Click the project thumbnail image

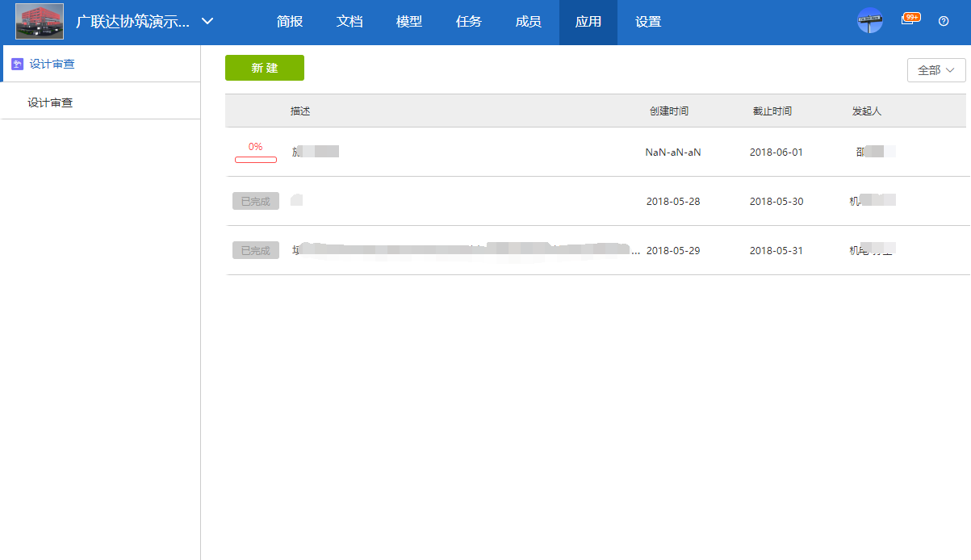[x=40, y=22]
